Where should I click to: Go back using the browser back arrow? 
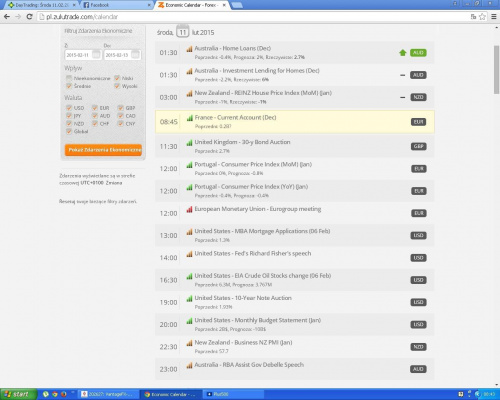(7, 17)
